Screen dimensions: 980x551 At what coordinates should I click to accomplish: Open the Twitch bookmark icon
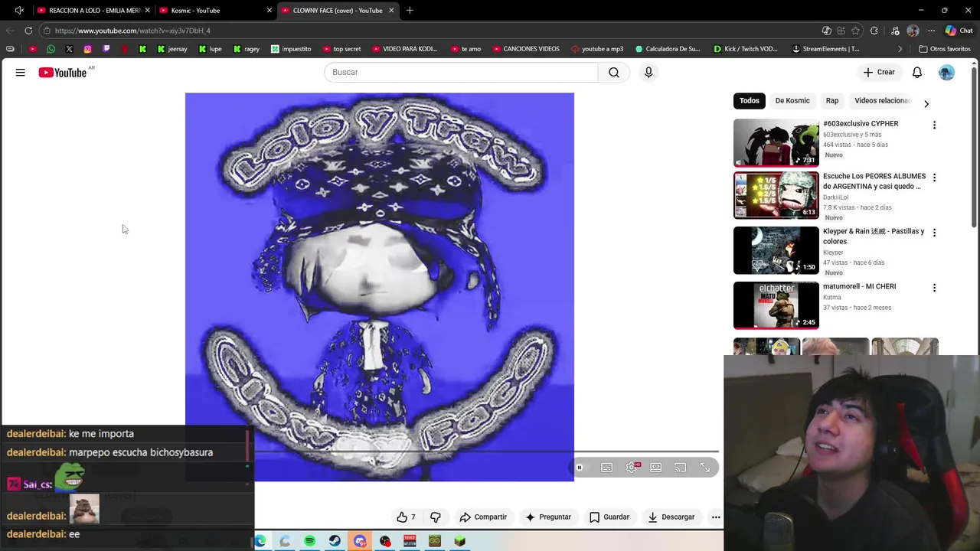[106, 49]
